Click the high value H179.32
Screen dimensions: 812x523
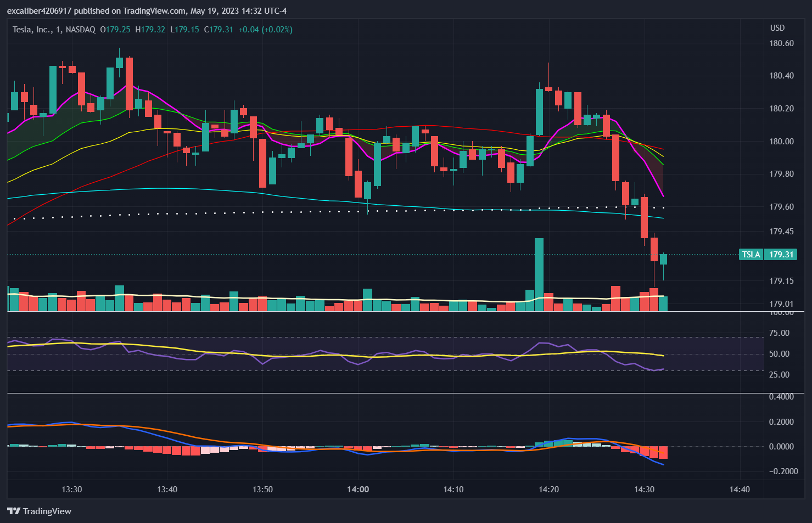pos(150,30)
